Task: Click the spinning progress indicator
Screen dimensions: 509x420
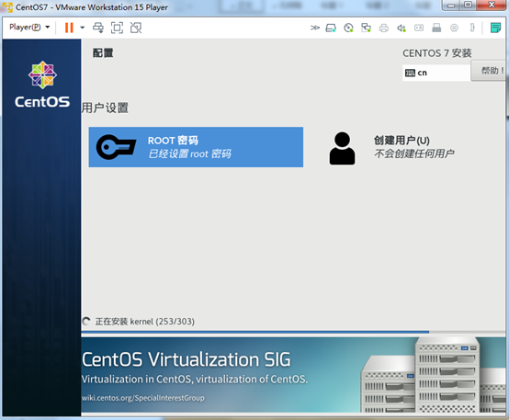Action: click(x=86, y=322)
